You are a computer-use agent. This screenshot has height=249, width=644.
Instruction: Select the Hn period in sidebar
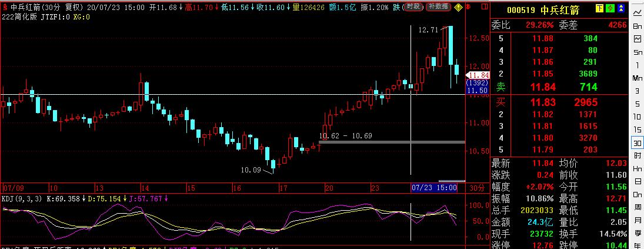[638, 168]
